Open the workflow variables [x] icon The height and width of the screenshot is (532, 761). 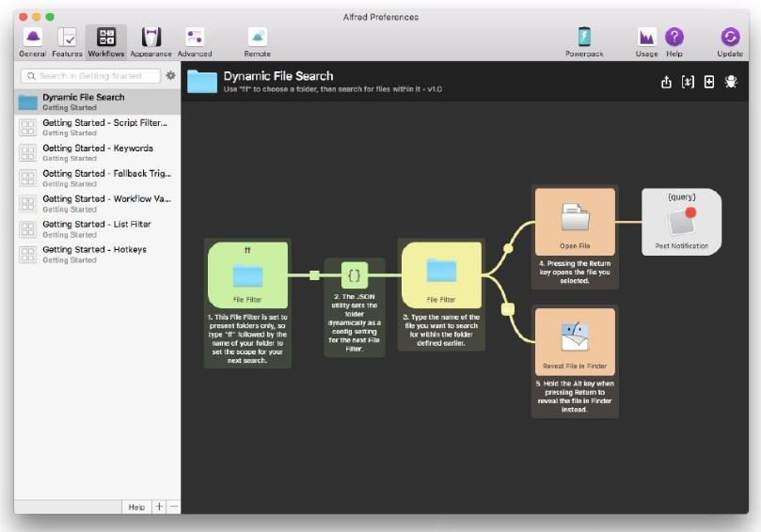688,82
